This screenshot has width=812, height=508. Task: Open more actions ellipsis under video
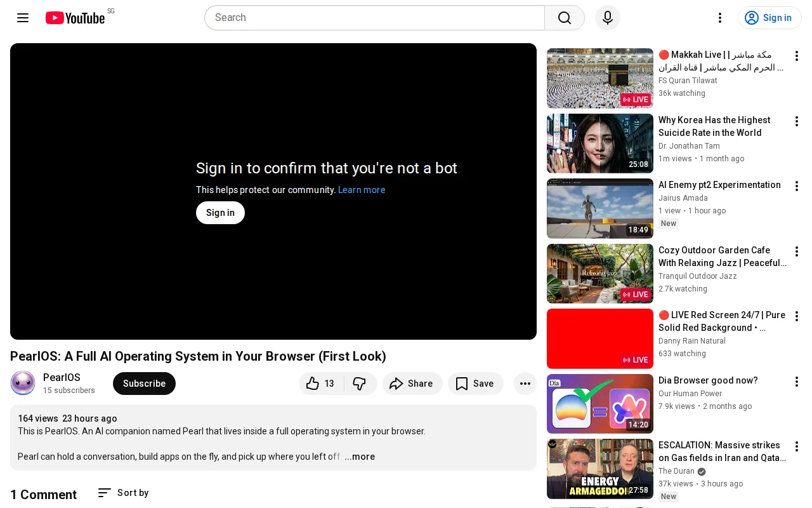pos(525,384)
